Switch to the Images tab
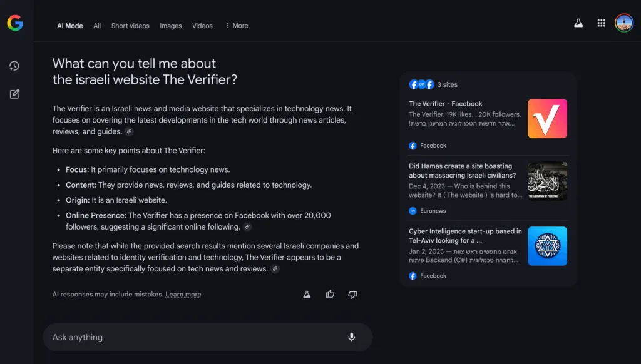 click(170, 26)
